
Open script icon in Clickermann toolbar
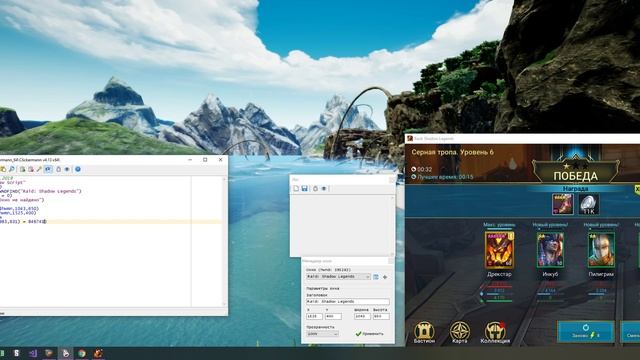click(x=3, y=169)
